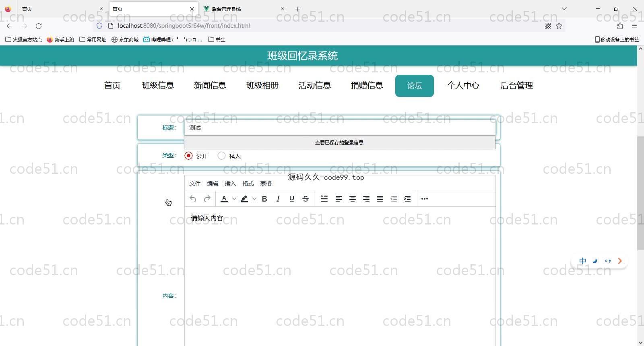The height and width of the screenshot is (346, 644).
Task: Go to 首页 navigation item
Action: [112, 85]
